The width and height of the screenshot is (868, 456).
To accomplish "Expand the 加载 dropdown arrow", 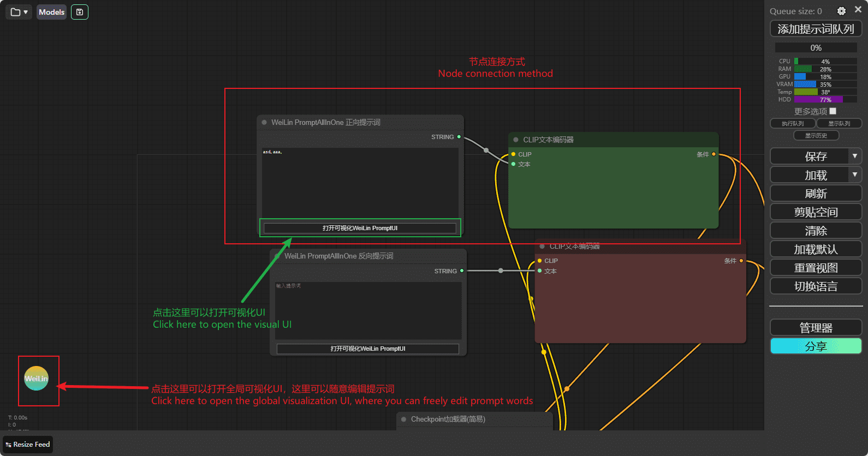I will pyautogui.click(x=855, y=175).
